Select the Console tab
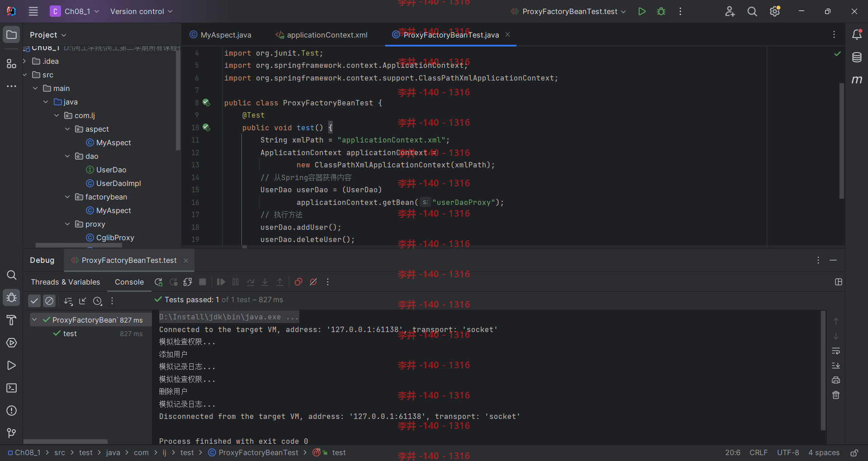The image size is (868, 461). click(x=129, y=282)
